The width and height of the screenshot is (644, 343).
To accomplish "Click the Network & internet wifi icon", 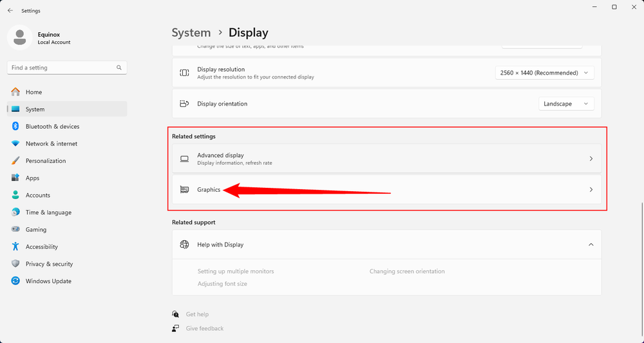I will tap(15, 144).
